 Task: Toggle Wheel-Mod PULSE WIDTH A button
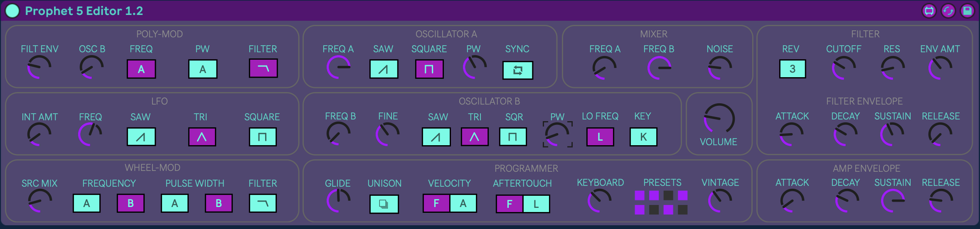(175, 203)
